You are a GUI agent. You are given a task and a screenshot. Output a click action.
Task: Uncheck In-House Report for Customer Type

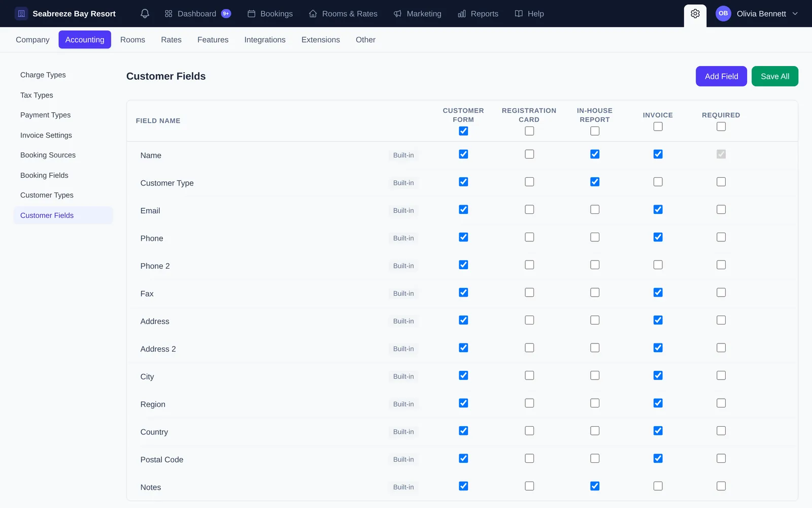pyautogui.click(x=595, y=182)
